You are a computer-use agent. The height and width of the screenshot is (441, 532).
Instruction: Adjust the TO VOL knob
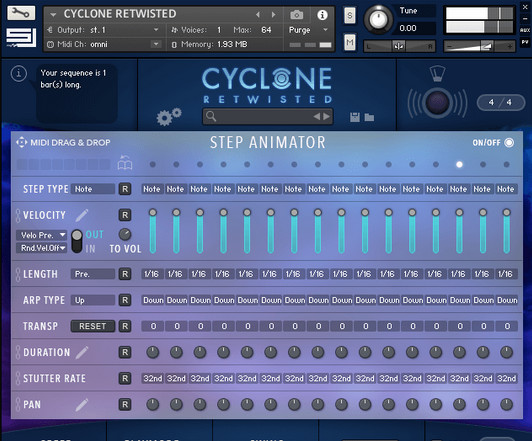click(125, 234)
